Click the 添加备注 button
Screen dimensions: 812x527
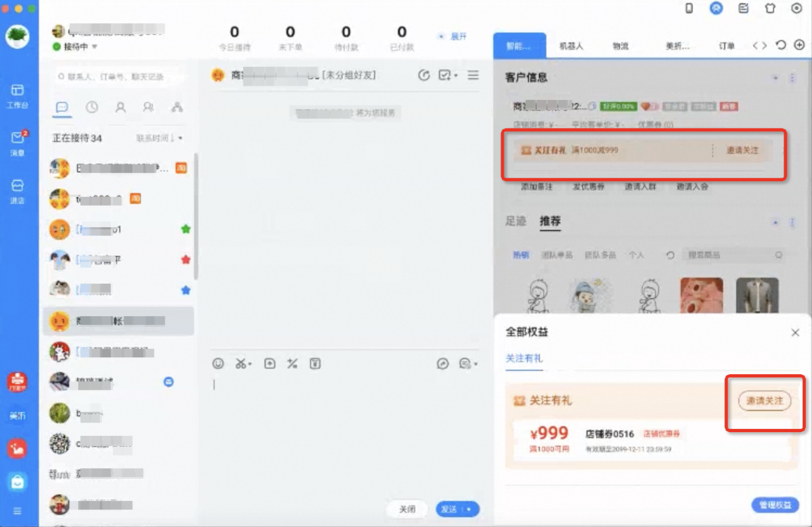[x=537, y=187]
